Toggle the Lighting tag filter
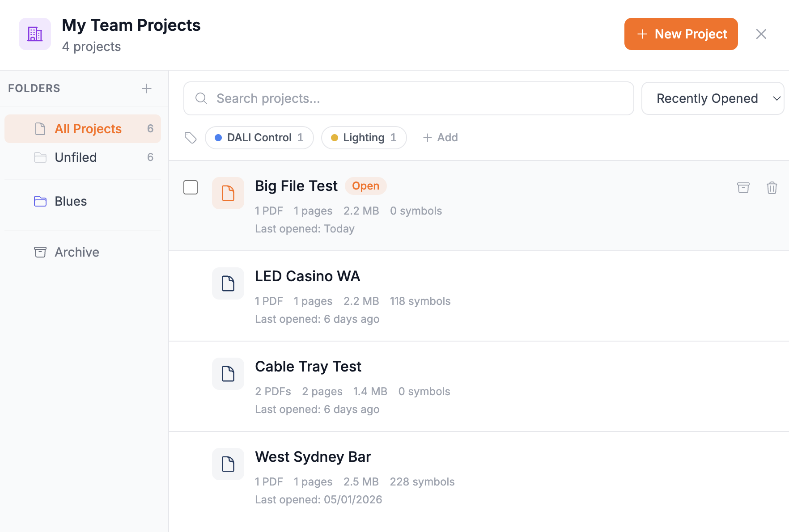This screenshot has height=532, width=789. 364,138
